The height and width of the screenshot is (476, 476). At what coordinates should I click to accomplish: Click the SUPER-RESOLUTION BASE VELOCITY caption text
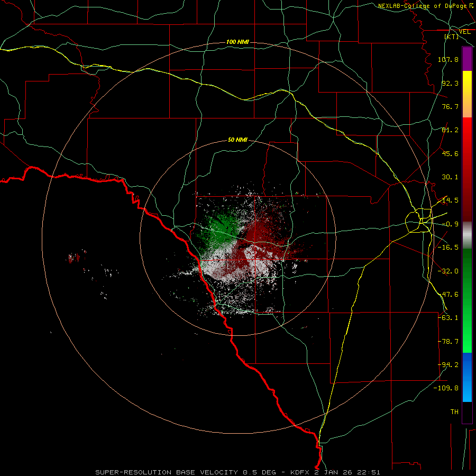pos(167,472)
